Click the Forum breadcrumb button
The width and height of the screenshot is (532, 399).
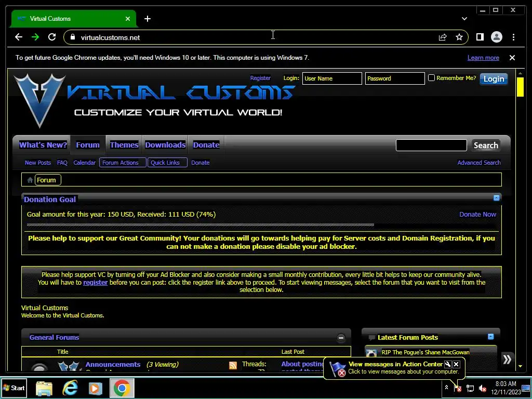(x=47, y=180)
